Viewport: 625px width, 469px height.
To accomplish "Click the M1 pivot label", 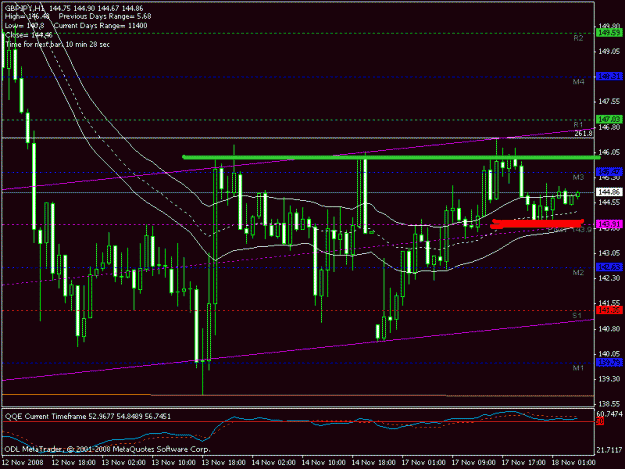I will coord(578,368).
